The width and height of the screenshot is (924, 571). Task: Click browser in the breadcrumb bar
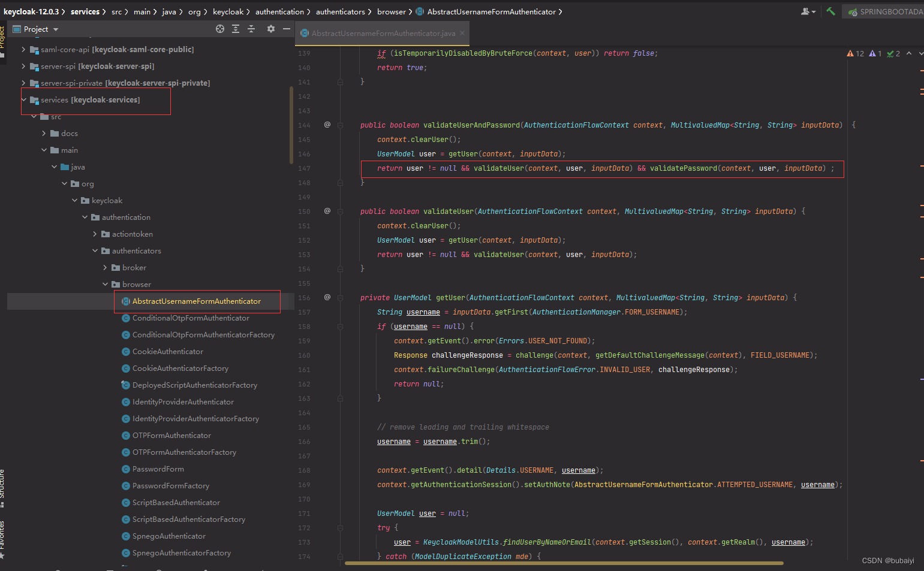pyautogui.click(x=392, y=11)
